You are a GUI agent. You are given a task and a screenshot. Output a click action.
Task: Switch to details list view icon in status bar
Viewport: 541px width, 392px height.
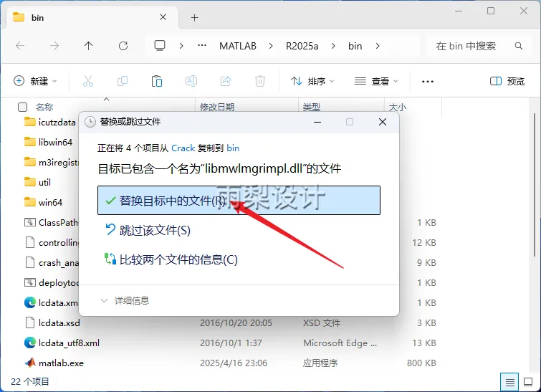tap(509, 382)
